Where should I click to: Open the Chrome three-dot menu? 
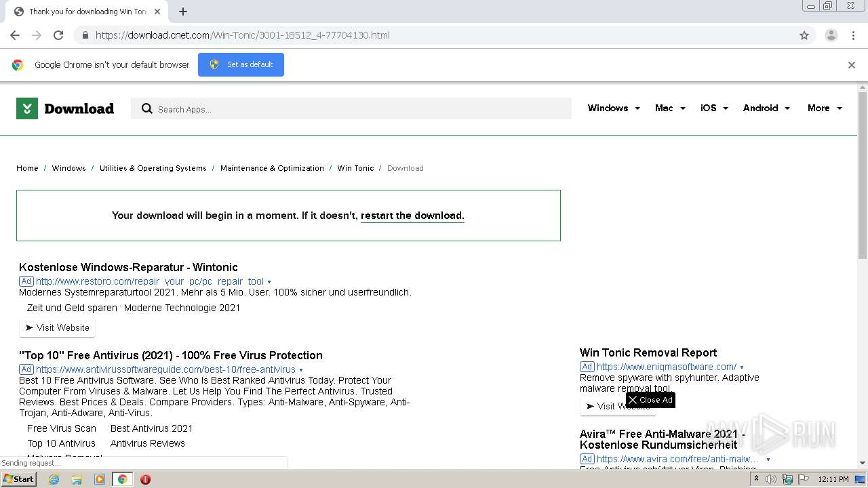pyautogui.click(x=853, y=35)
